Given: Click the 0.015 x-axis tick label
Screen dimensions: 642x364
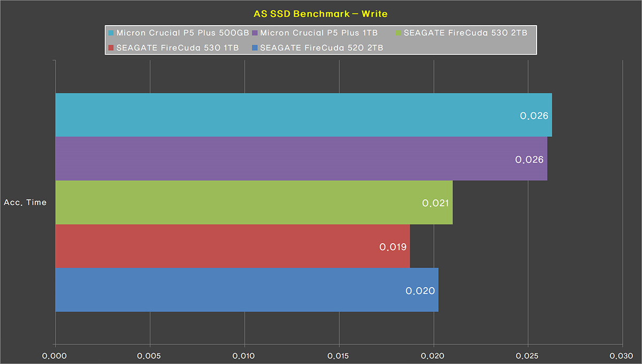Looking at the screenshot, I should tap(339, 355).
